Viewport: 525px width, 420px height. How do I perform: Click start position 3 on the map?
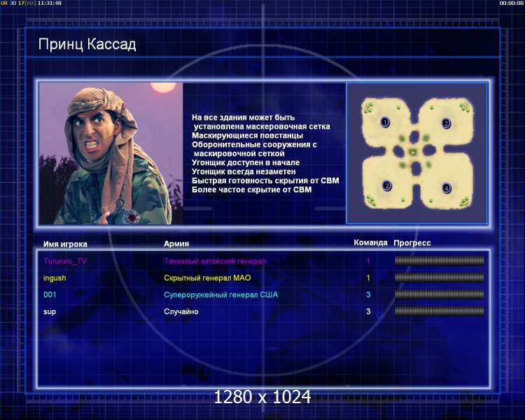click(x=386, y=185)
